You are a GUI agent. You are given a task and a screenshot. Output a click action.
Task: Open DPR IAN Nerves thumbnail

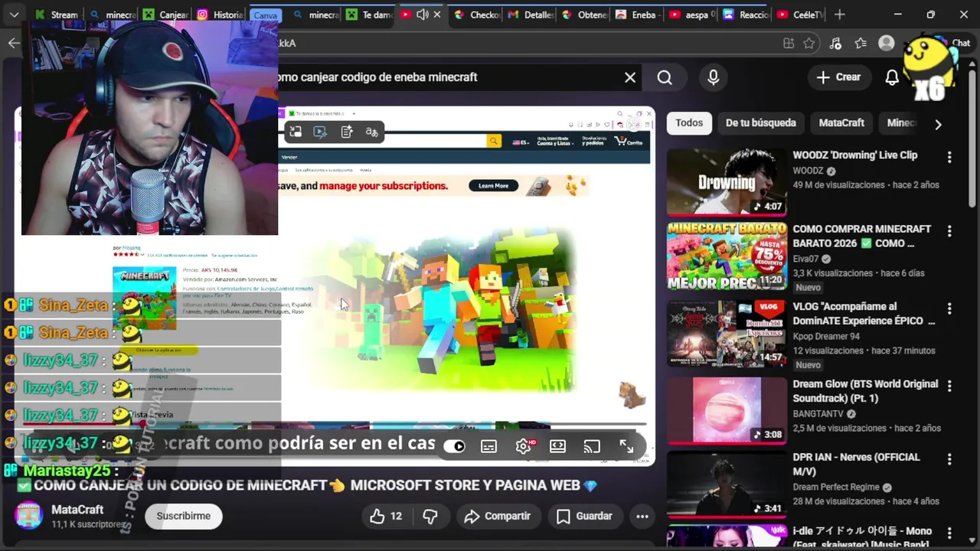(727, 484)
